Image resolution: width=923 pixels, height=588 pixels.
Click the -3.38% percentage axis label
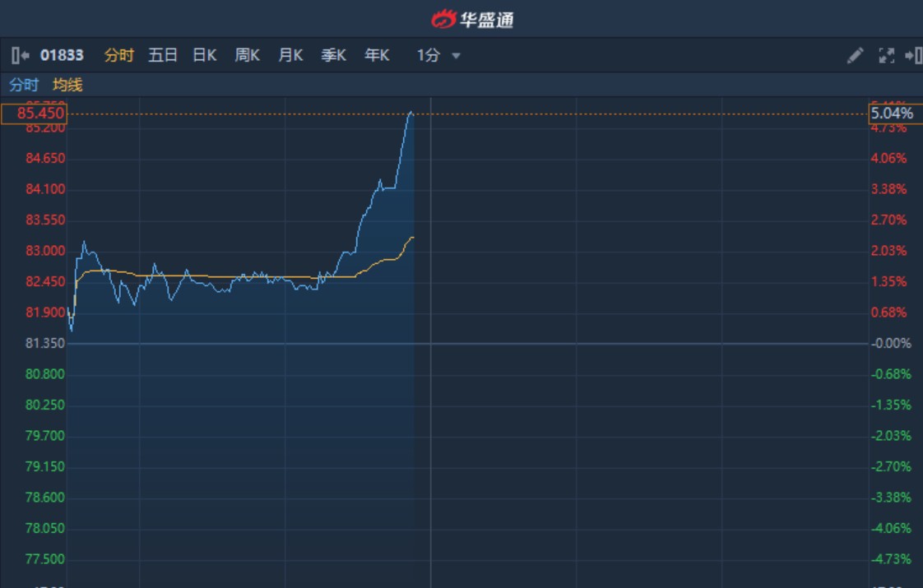click(891, 498)
